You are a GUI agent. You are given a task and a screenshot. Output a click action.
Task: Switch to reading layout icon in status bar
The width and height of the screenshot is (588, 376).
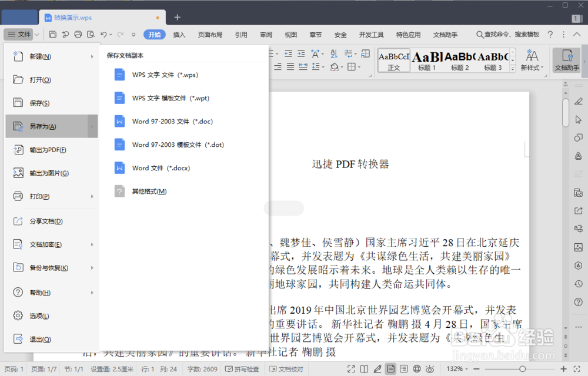pyautogui.click(x=364, y=369)
